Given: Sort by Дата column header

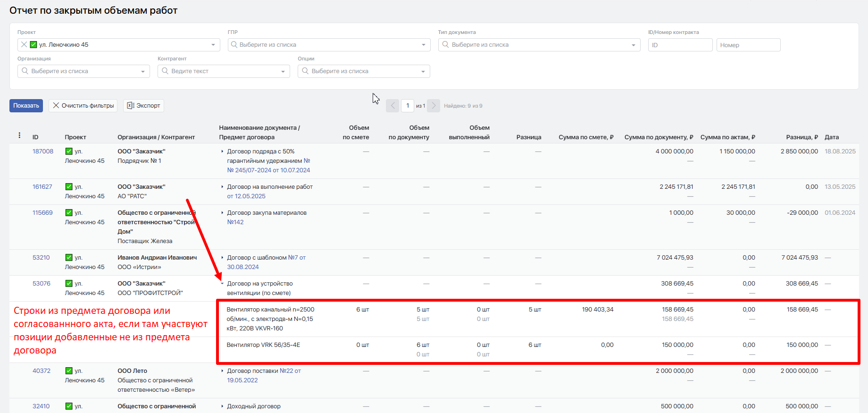Looking at the screenshot, I should click(832, 137).
